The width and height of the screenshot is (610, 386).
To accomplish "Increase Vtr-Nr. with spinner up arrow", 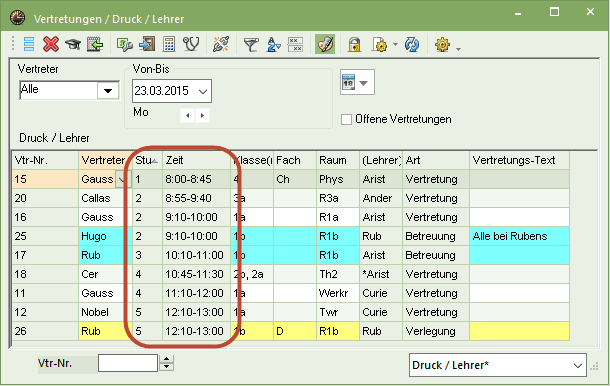I will tap(167, 359).
